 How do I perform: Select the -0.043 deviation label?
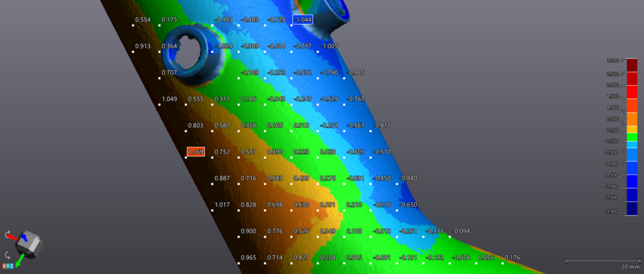pos(277,99)
